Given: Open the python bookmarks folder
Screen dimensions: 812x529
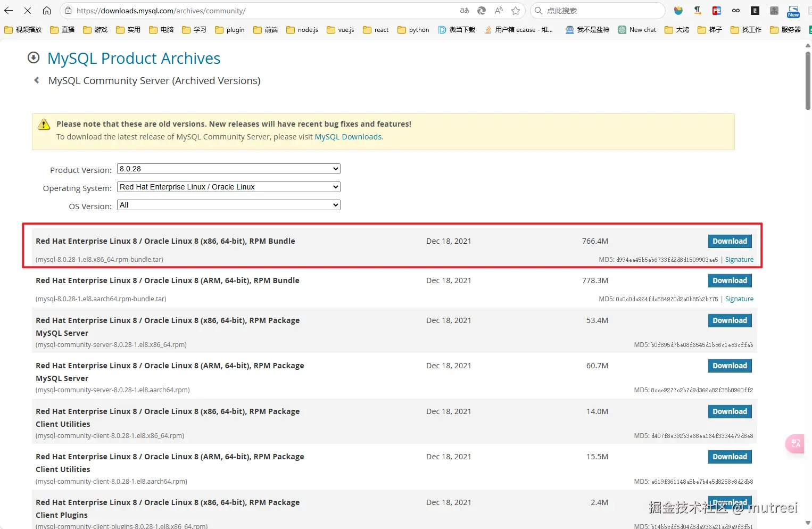Looking at the screenshot, I should tap(413, 30).
